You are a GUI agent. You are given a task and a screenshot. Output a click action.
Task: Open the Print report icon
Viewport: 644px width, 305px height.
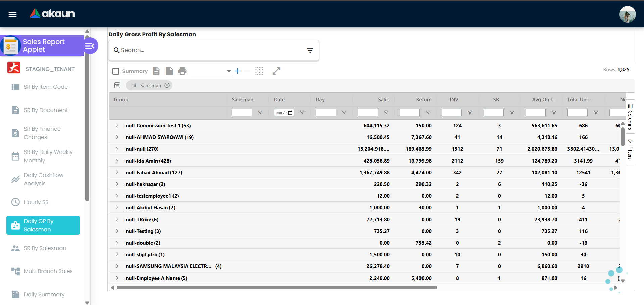click(182, 71)
